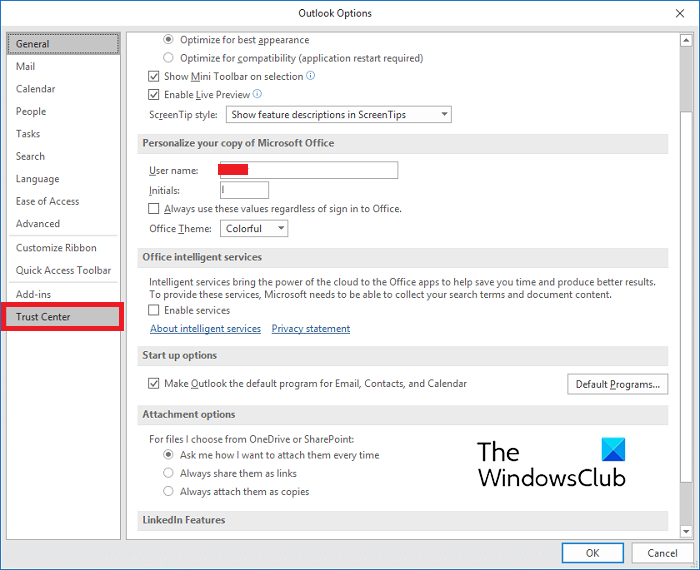Click the scrollbar up arrow
Screen dimensions: 700x570
coord(686,41)
